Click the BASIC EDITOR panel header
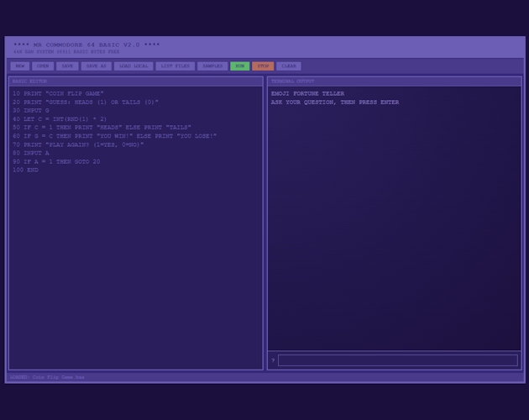The height and width of the screenshot is (420, 529). click(136, 81)
